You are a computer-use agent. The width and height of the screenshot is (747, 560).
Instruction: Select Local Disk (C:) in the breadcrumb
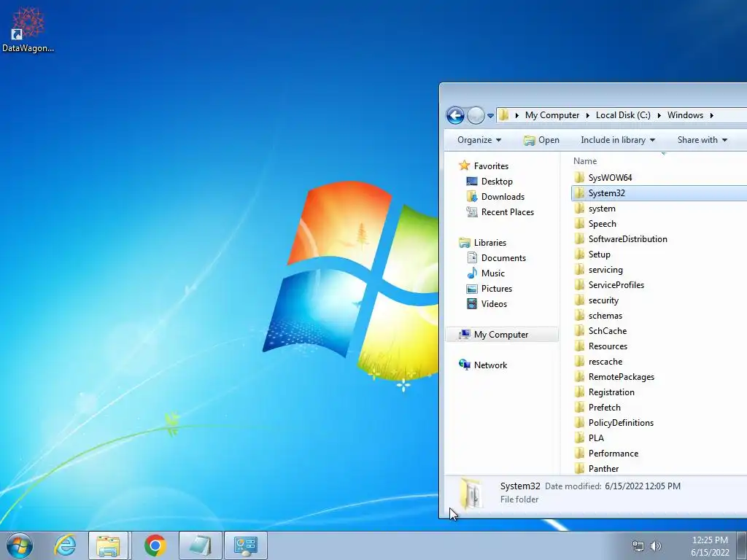(623, 115)
